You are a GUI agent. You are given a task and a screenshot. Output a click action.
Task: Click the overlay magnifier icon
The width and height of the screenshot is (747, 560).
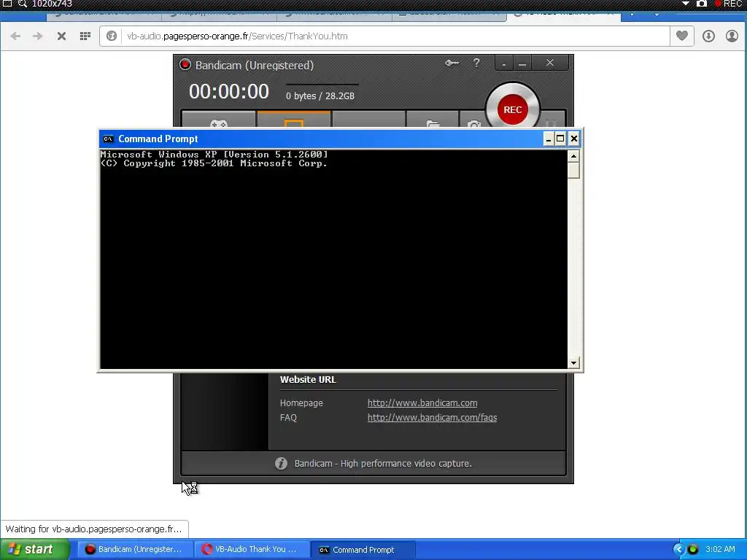click(22, 4)
